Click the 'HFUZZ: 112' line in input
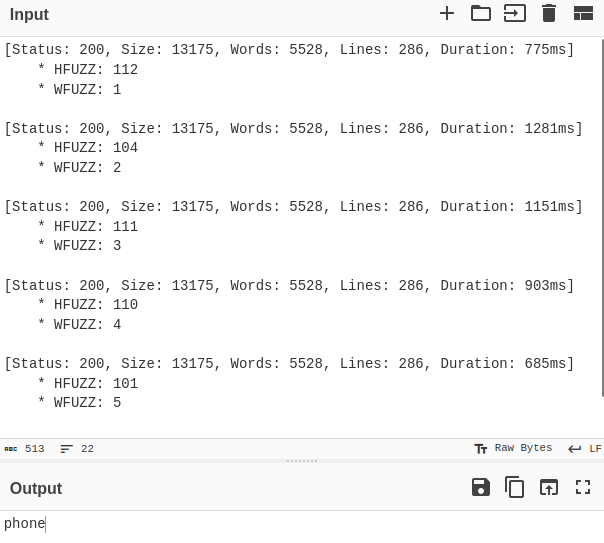The height and width of the screenshot is (543, 604). pos(88,70)
